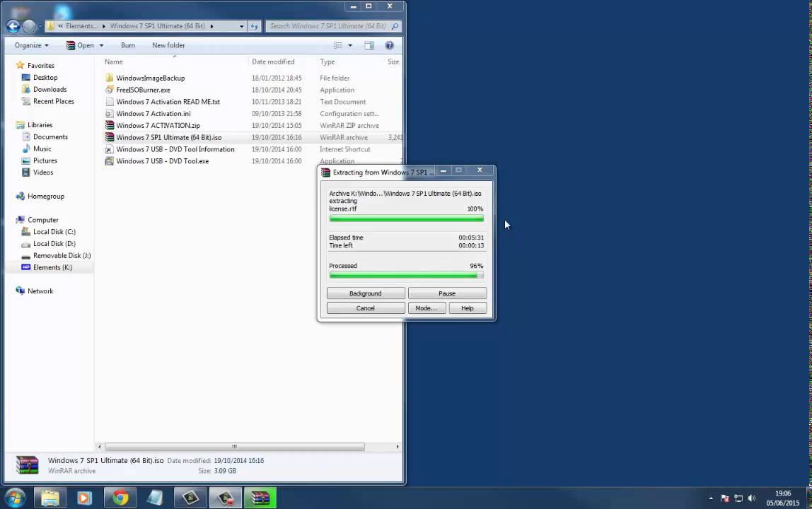Screen dimensions: 812x509
Task: Launch Google Chrome from the taskbar
Action: coord(120,498)
